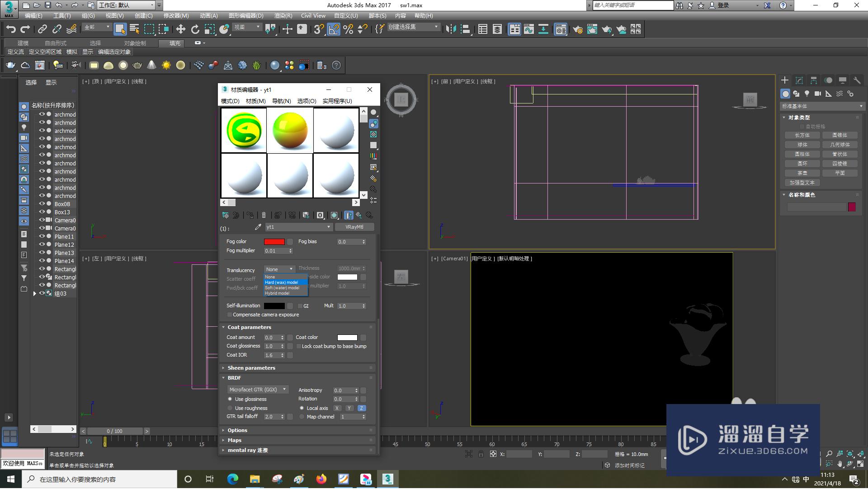Viewport: 868px width, 489px height.
Task: Expand the Maps section
Action: tap(233, 440)
